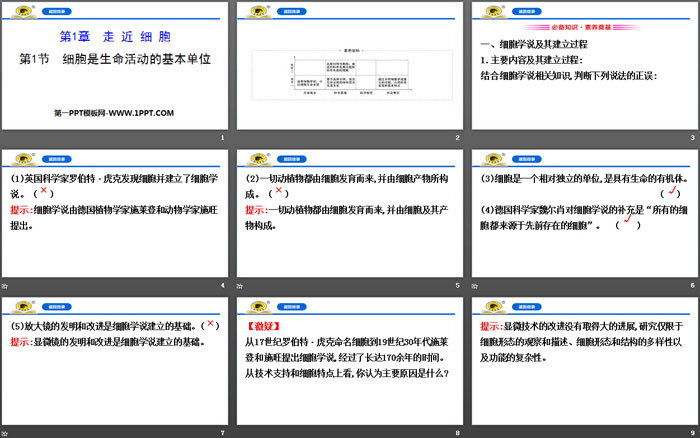The width and height of the screenshot is (700, 438).
Task: Click slide number 5 below its thumbnail
Action: (x=457, y=285)
